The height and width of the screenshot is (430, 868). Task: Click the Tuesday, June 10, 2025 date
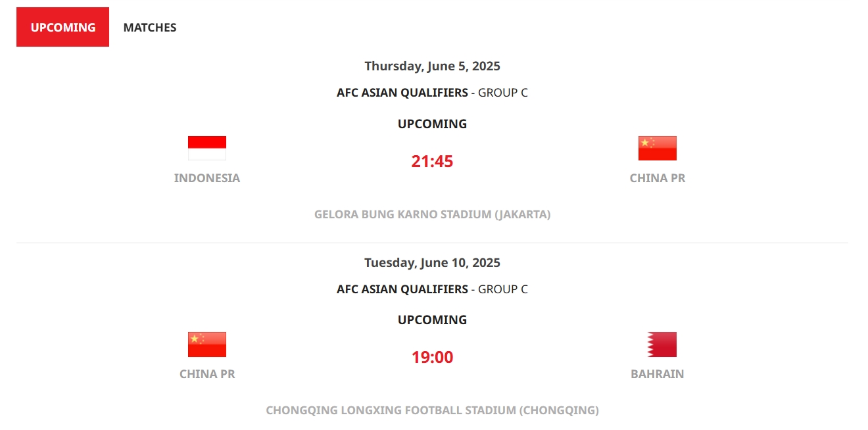tap(432, 262)
